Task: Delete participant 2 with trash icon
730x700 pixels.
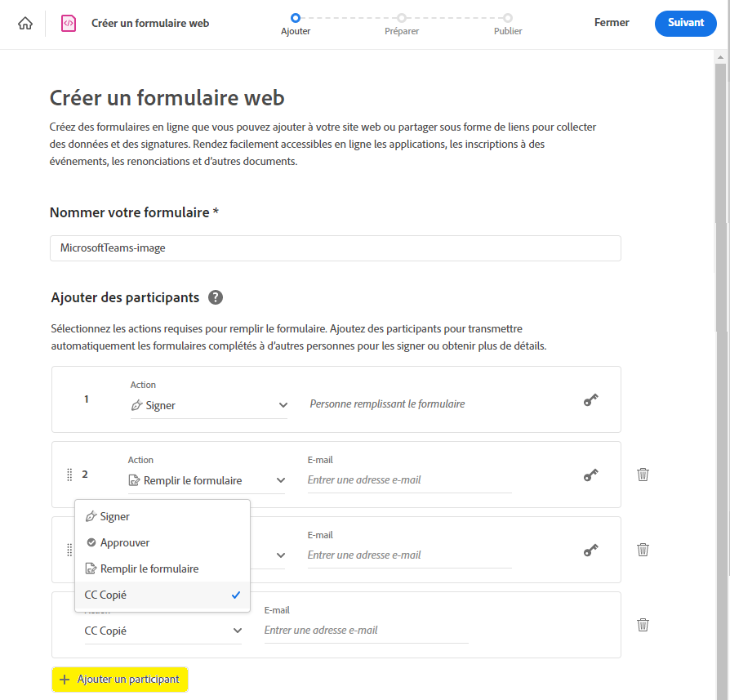Action: pyautogui.click(x=643, y=475)
